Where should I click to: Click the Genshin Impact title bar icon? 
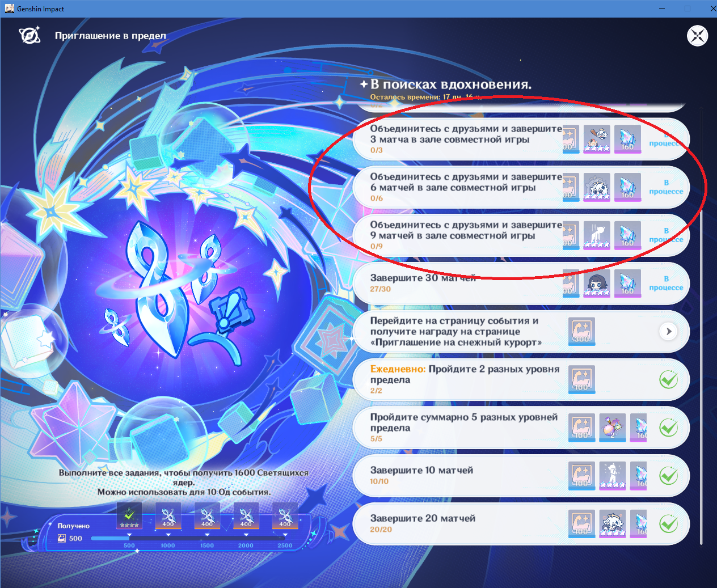click(x=10, y=9)
